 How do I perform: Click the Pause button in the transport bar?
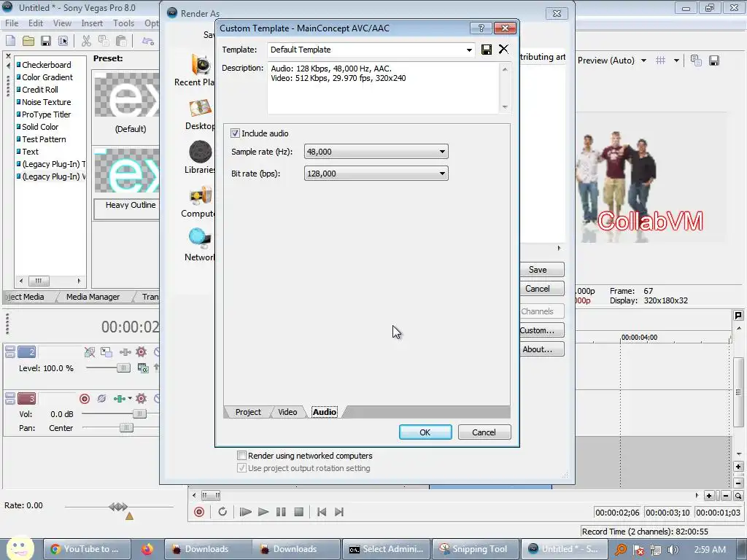click(x=281, y=512)
